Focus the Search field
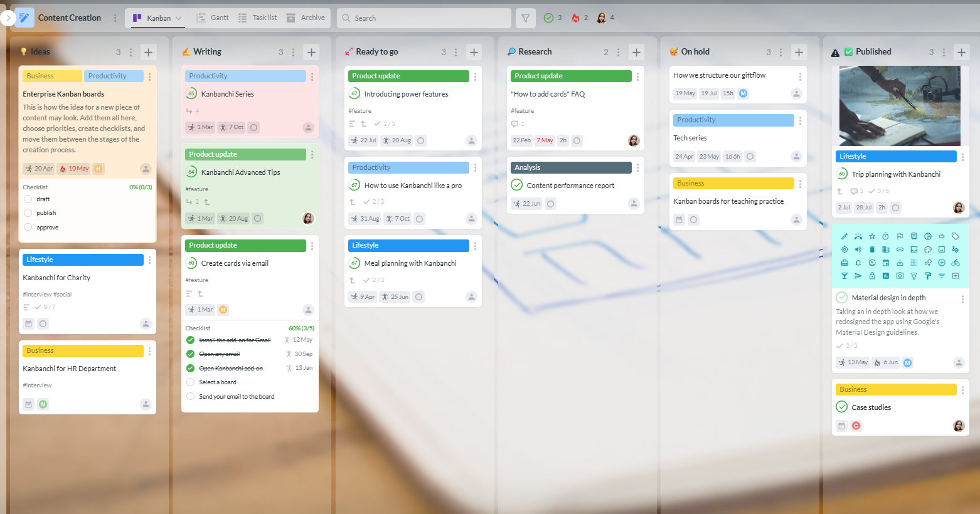 tap(424, 18)
